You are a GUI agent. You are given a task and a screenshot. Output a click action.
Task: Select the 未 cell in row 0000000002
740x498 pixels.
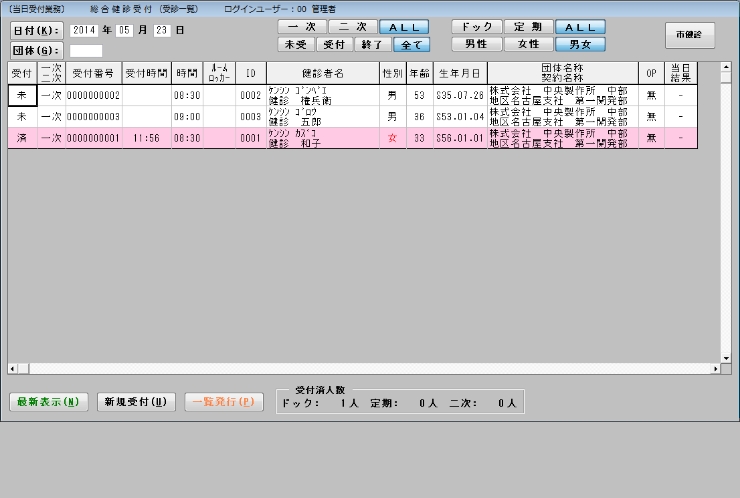coord(22,95)
